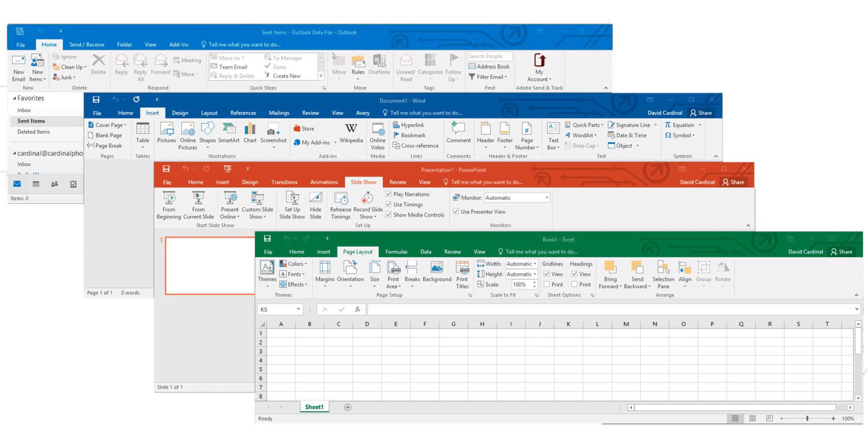Viewport: 868px width, 435px height.
Task: Click the Share button in Word
Action: click(x=701, y=113)
